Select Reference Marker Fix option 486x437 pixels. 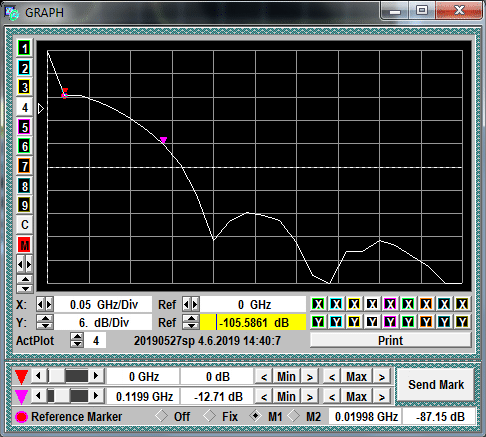pos(210,416)
